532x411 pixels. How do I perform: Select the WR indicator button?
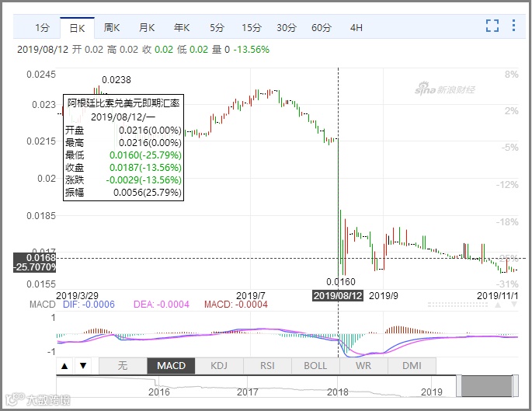click(x=363, y=366)
